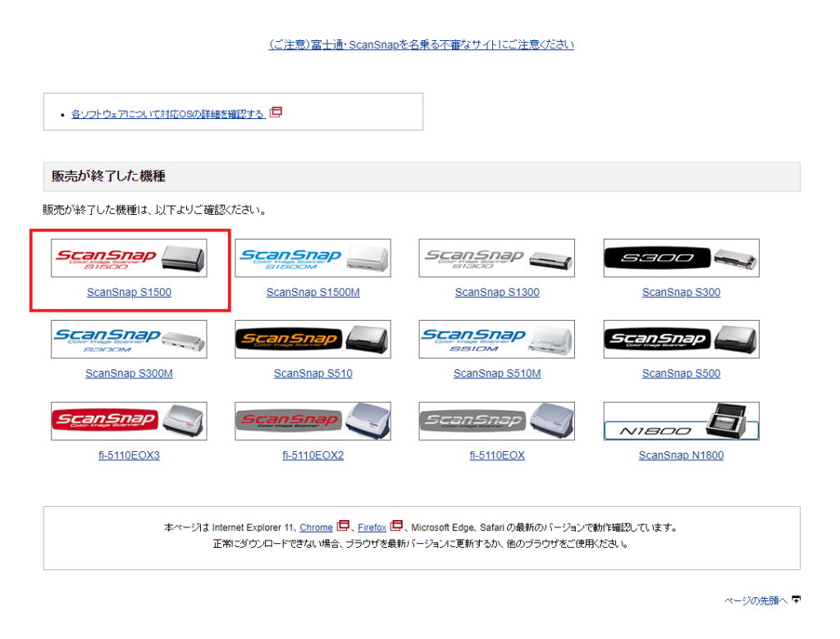Click the sentence 販売が終了した機種は、以下よりご確認ください。
Viewport: 840px width, 639px height.
click(155, 210)
